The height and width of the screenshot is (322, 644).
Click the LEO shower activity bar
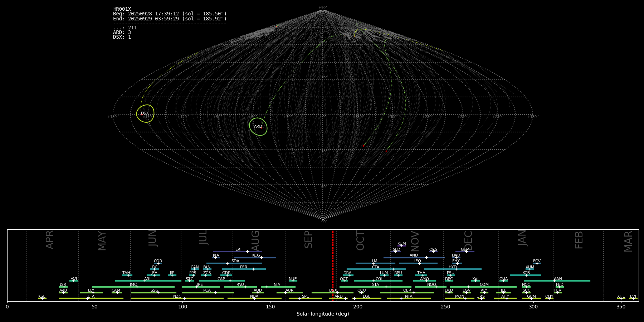click(418, 263)
